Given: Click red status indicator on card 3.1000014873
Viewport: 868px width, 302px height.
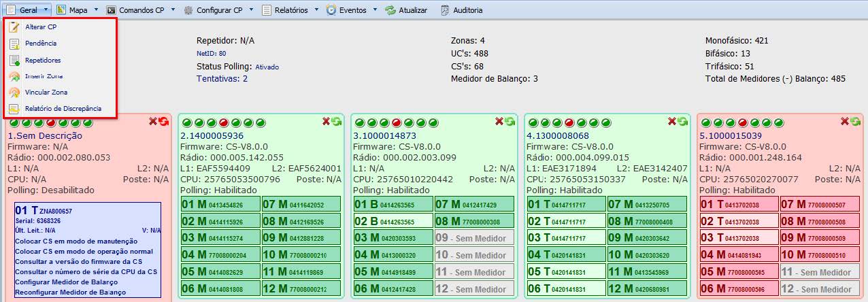Looking at the screenshot, I should click(396, 123).
